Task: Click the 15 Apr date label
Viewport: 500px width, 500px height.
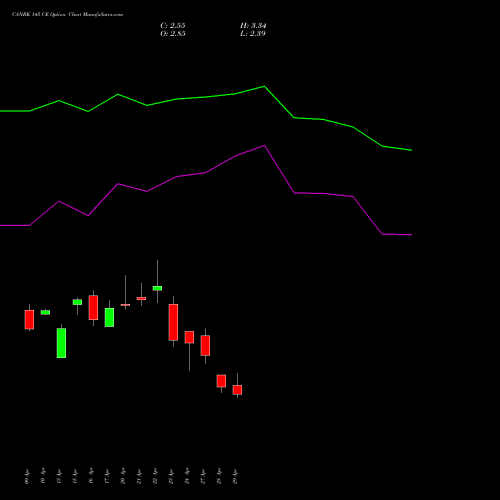Action: pos(75,476)
